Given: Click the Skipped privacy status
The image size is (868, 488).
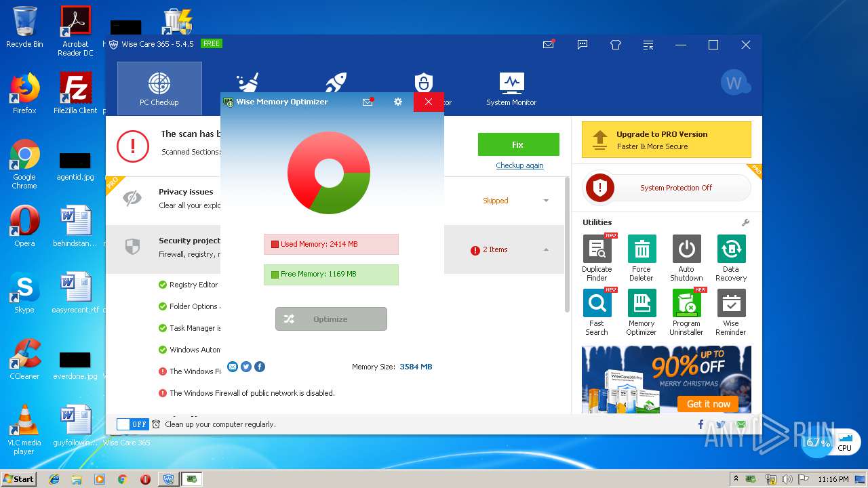Looking at the screenshot, I should pos(496,201).
